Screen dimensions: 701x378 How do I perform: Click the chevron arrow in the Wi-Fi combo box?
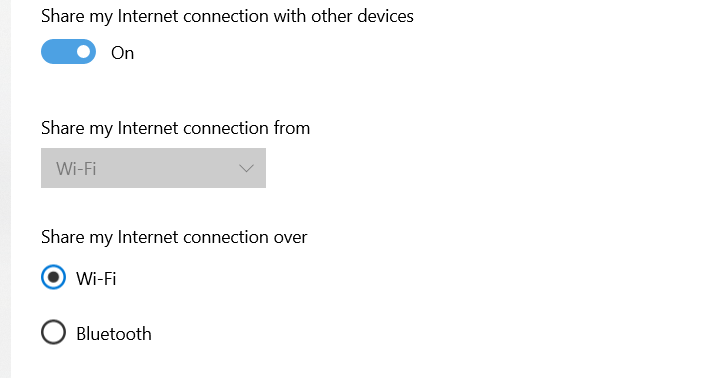(246, 168)
